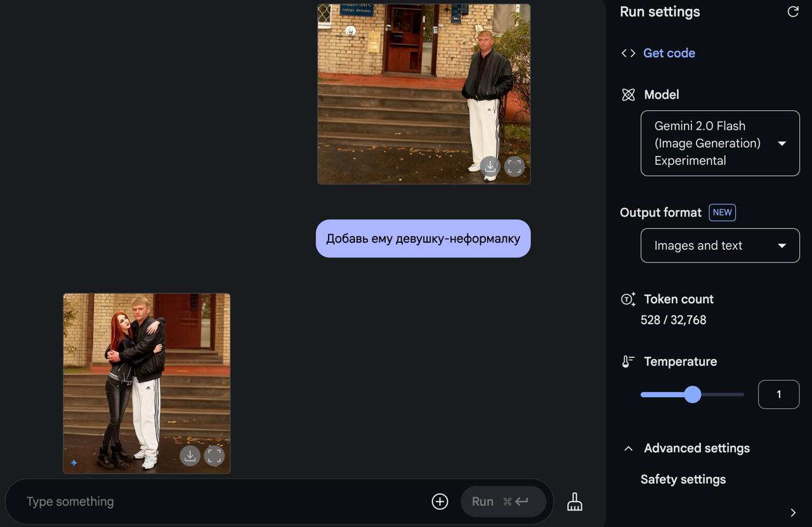The width and height of the screenshot is (812, 527).
Task: Download the uploaded man photo
Action: [x=490, y=167]
